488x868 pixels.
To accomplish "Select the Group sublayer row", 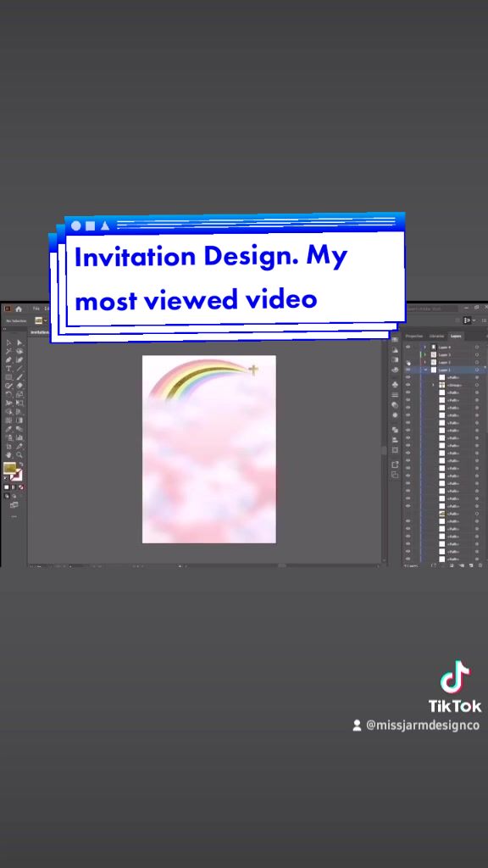I will point(446,385).
